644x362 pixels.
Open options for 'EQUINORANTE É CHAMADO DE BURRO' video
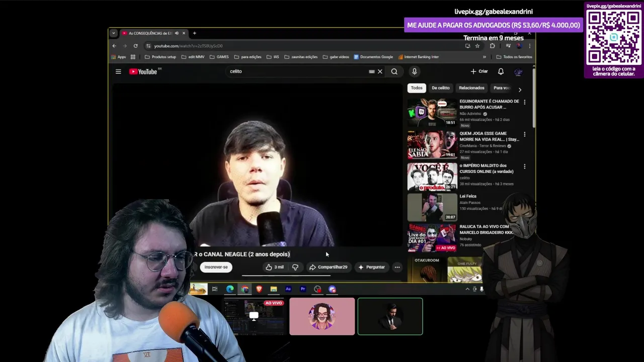pyautogui.click(x=524, y=102)
